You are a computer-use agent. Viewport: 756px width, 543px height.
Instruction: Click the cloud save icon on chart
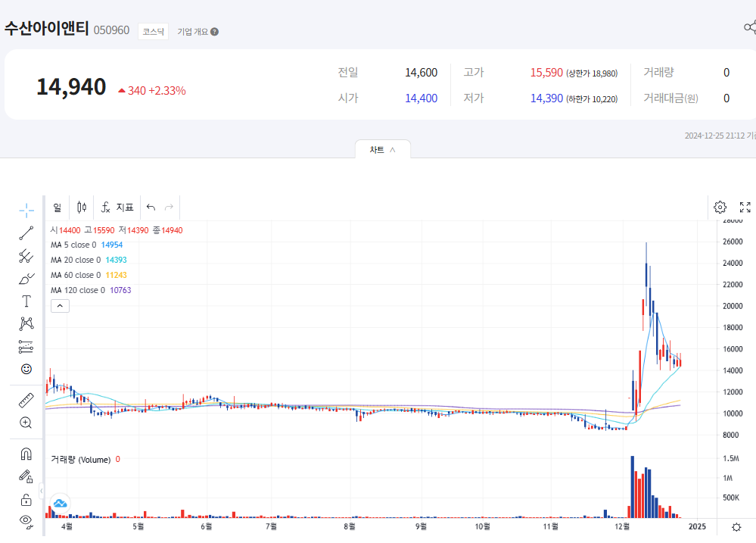click(x=61, y=504)
